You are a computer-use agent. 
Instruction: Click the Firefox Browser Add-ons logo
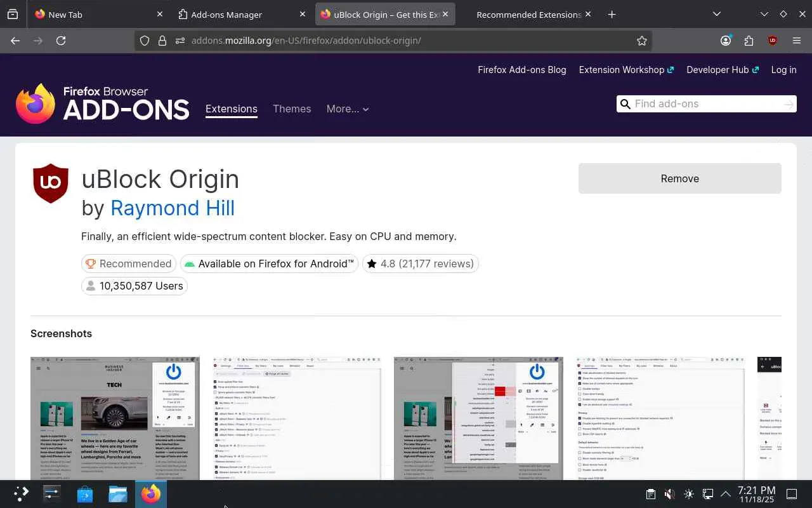tap(103, 104)
